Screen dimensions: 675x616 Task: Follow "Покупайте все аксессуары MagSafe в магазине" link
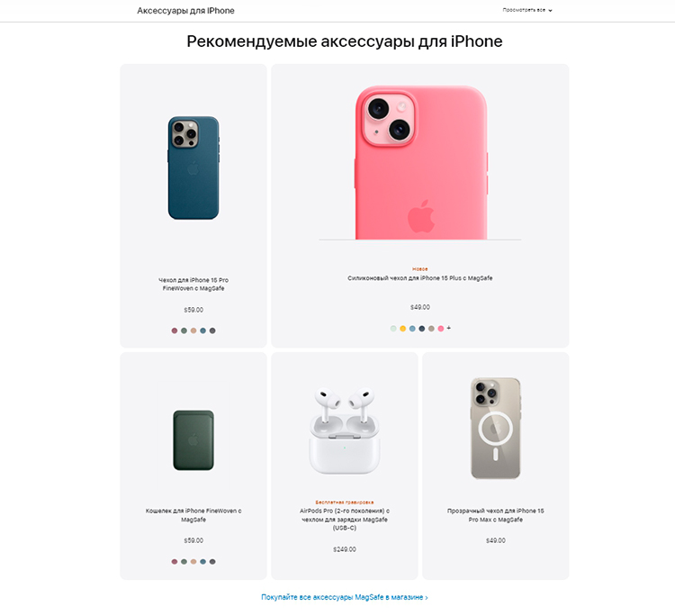(x=345, y=597)
